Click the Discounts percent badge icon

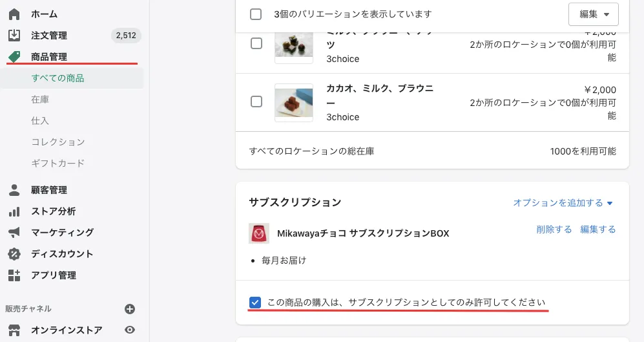click(14, 254)
